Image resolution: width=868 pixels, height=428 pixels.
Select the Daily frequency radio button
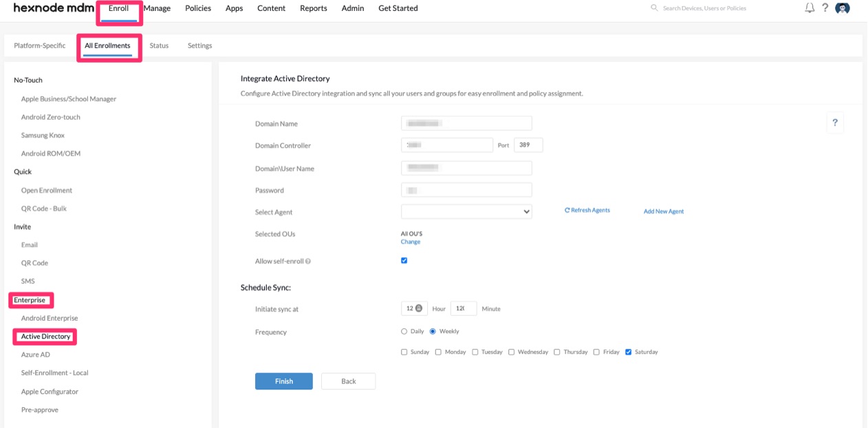(404, 332)
